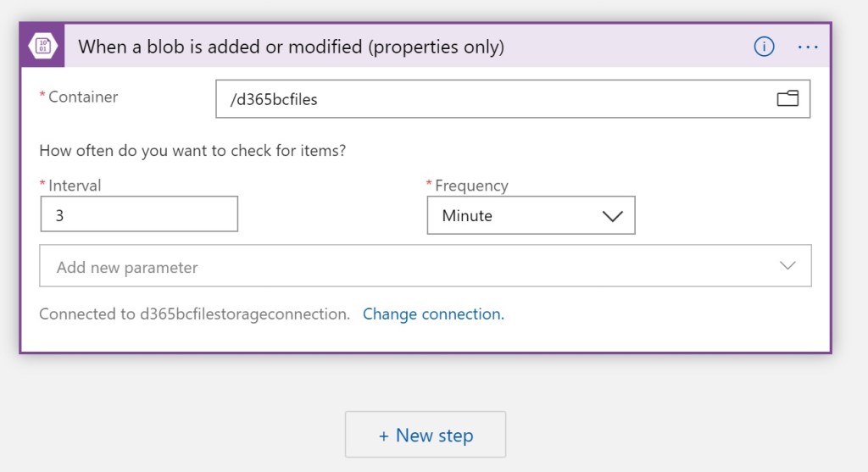The image size is (868, 472).
Task: Click the chevron at the Add new parameter box
Action: point(787,266)
